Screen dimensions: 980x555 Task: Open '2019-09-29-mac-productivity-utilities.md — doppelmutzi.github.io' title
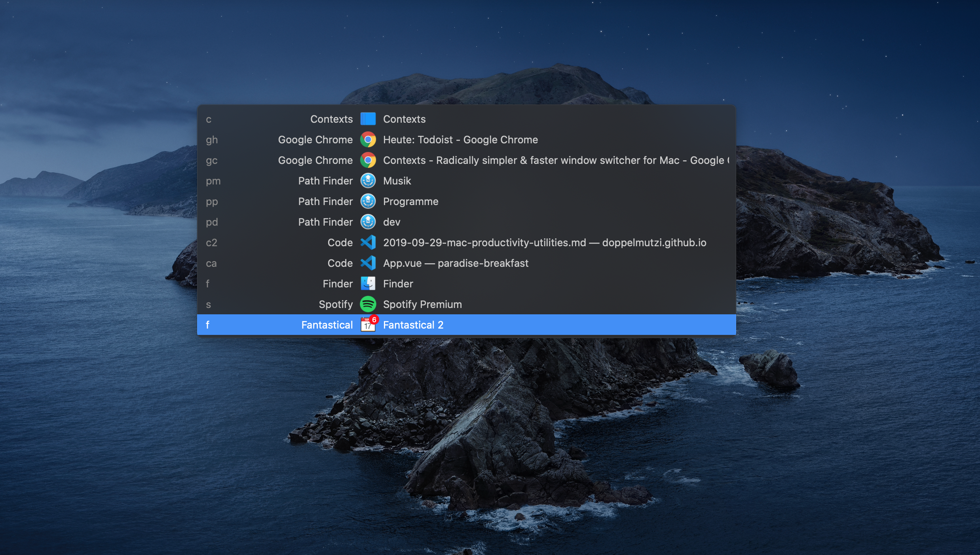545,243
